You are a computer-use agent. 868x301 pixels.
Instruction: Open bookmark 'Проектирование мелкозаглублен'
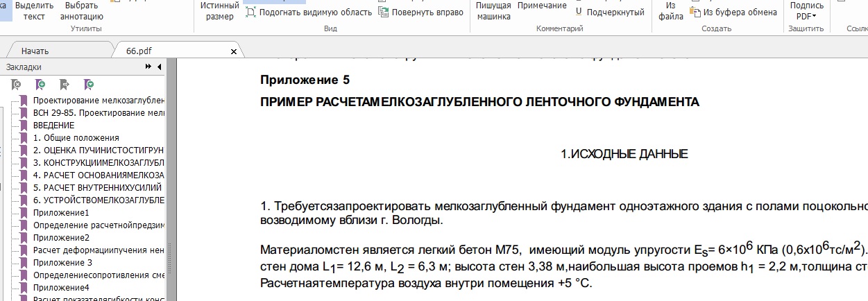click(x=99, y=101)
